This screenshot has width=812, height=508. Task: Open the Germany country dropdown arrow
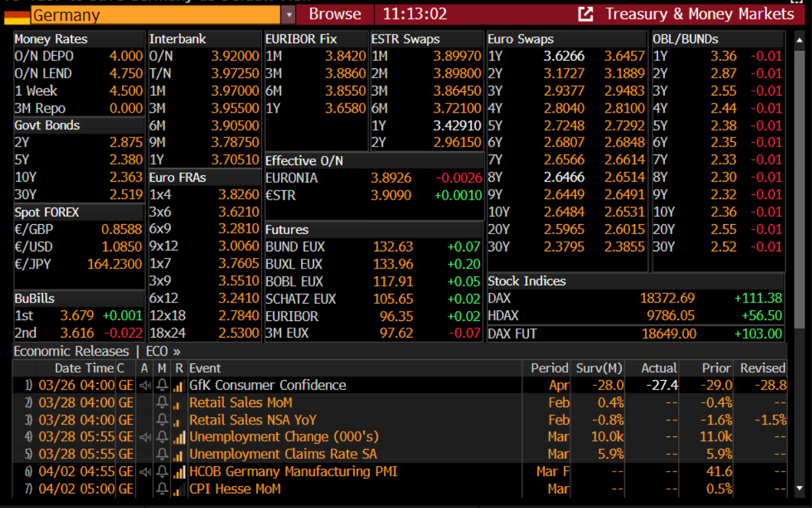tap(288, 15)
